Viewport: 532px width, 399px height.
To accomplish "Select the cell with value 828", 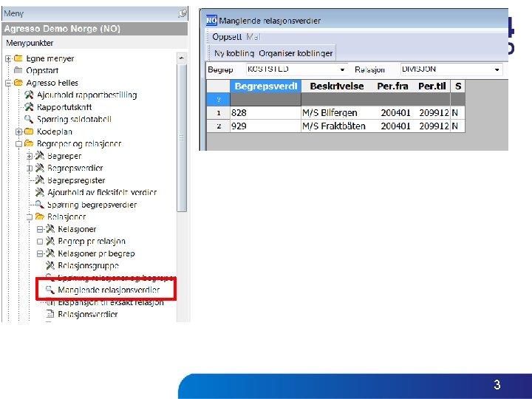I will pyautogui.click(x=266, y=112).
